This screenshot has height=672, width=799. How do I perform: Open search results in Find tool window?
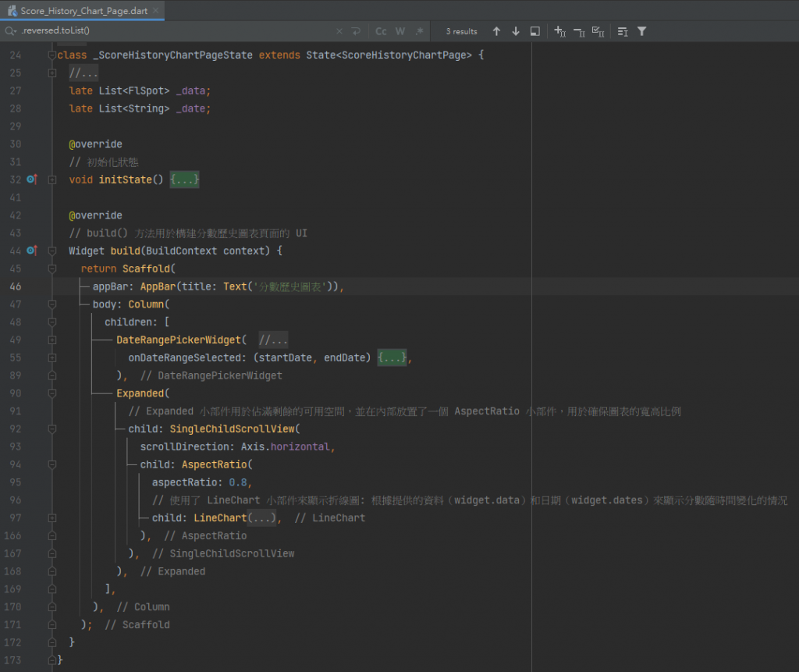[x=535, y=31]
